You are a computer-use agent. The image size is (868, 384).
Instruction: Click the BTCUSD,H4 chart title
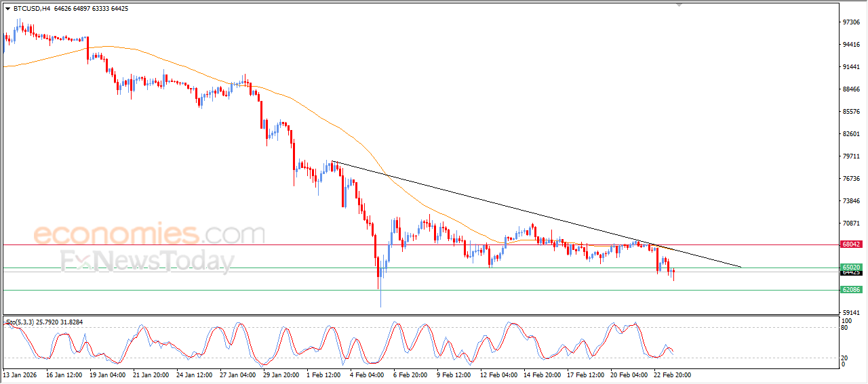click(31, 9)
